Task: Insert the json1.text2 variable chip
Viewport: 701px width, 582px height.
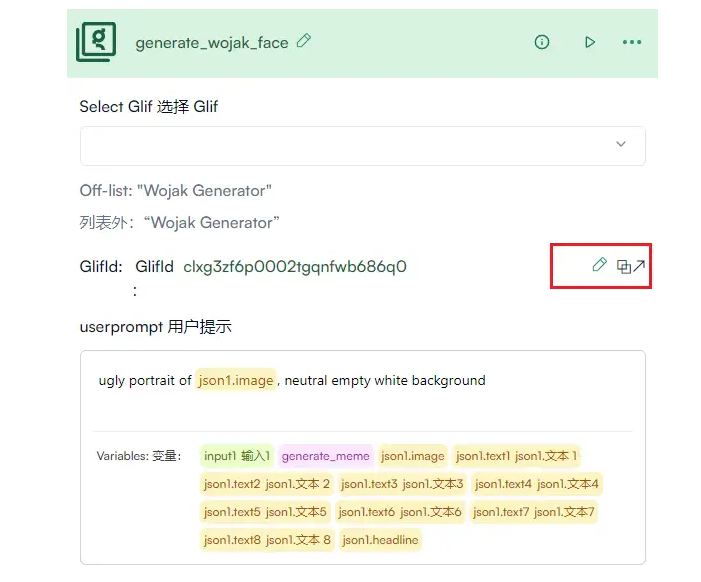Action: click(266, 484)
